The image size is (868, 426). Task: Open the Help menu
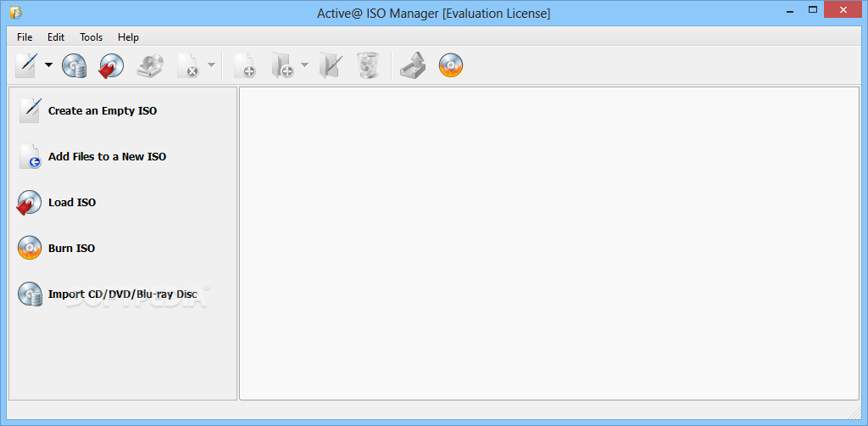pyautogui.click(x=129, y=37)
